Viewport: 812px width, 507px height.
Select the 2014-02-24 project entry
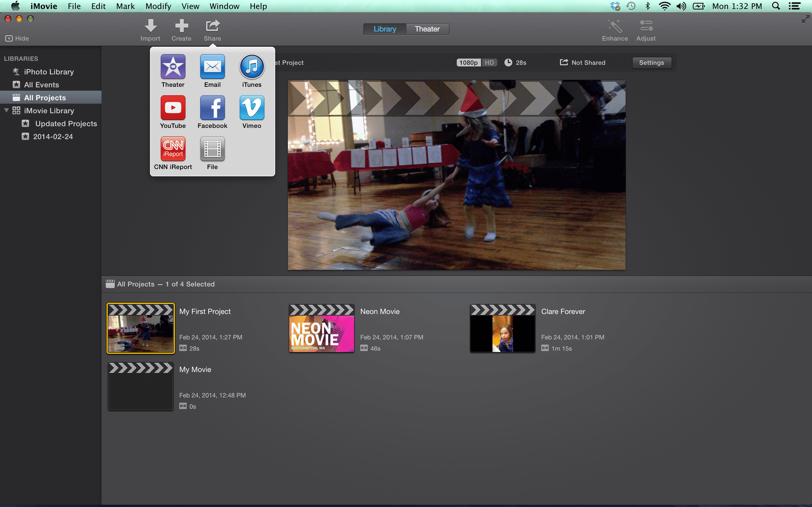pyautogui.click(x=53, y=136)
